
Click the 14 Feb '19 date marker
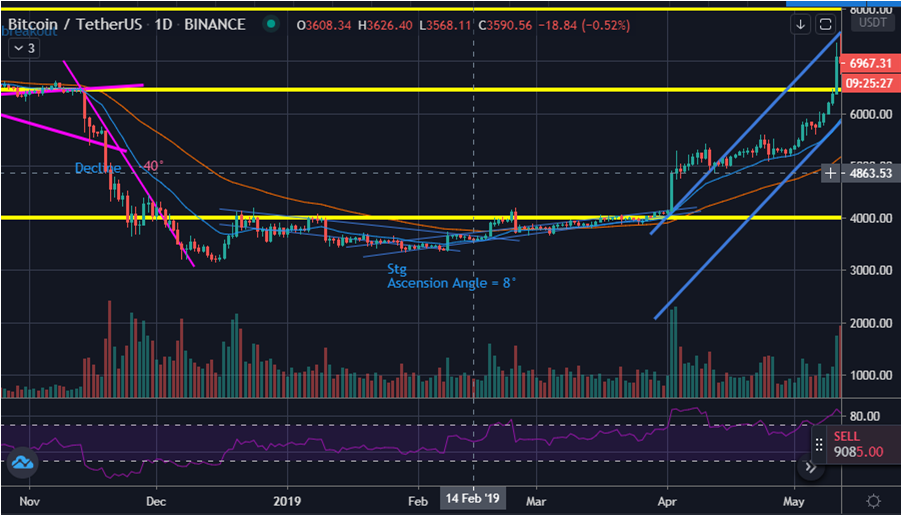(x=473, y=499)
